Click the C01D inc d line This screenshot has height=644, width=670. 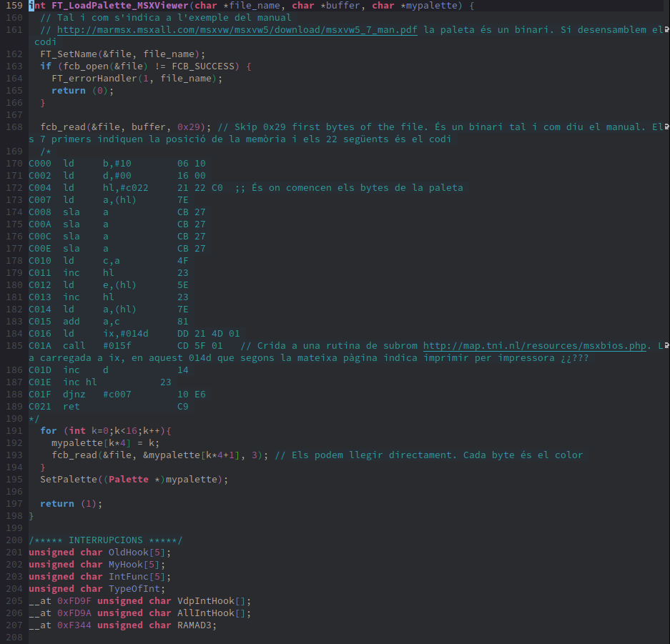coord(109,370)
